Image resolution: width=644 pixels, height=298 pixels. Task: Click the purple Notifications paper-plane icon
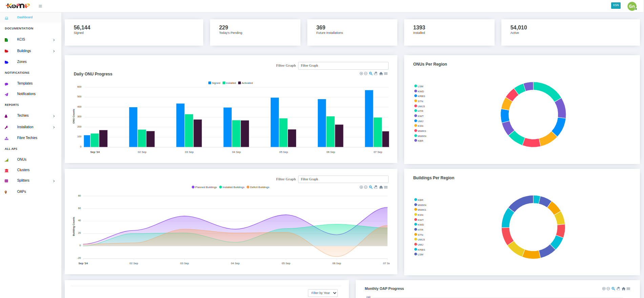point(6,94)
